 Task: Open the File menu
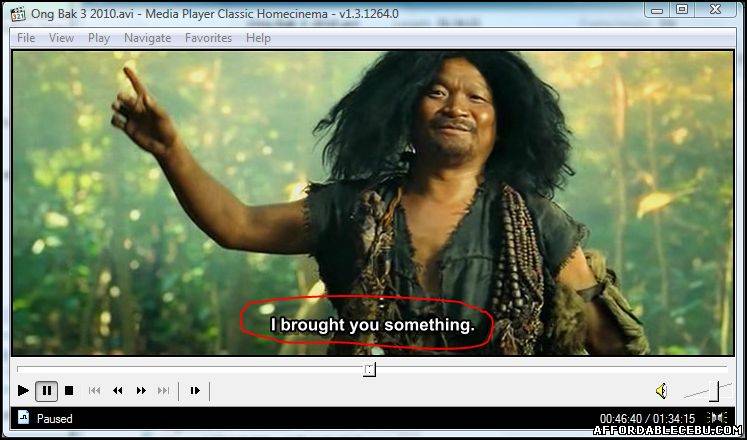coord(26,38)
